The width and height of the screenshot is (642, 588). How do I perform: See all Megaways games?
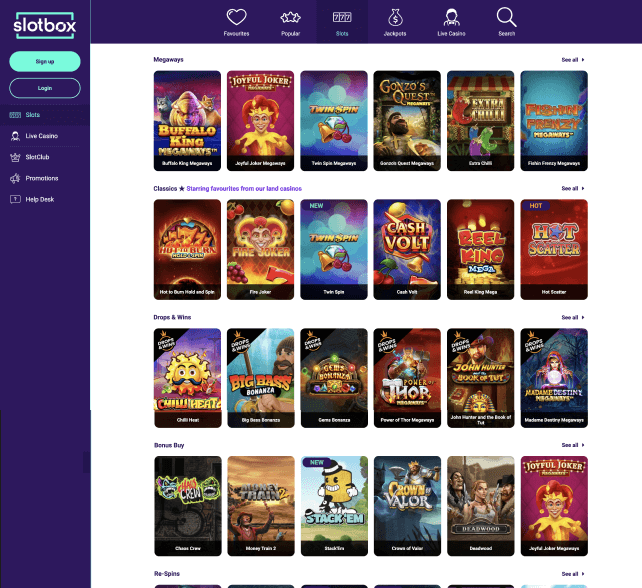point(573,60)
